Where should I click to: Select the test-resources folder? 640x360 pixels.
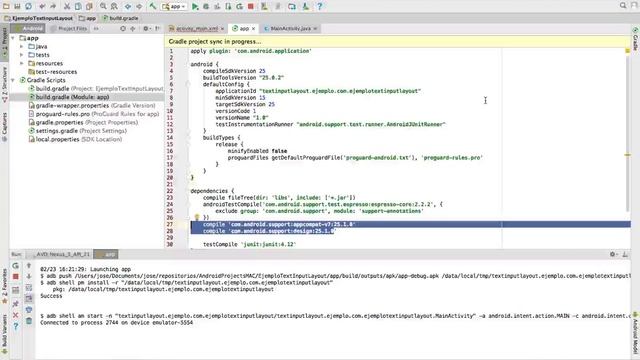point(52,72)
